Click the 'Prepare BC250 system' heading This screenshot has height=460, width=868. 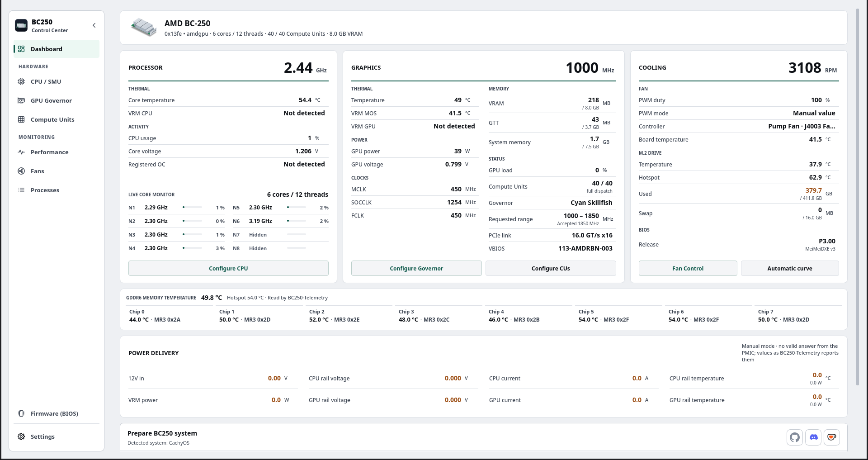pos(162,433)
